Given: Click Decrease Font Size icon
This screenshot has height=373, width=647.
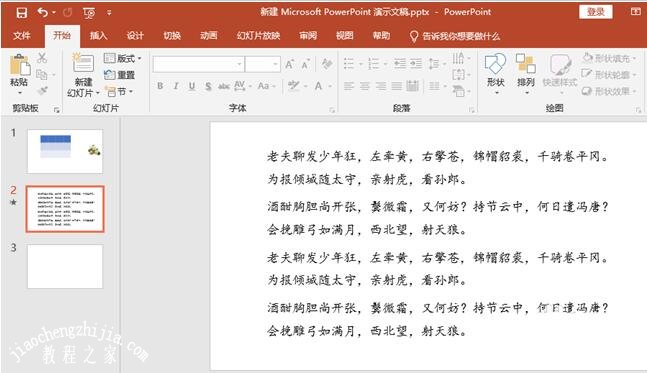Looking at the screenshot, I should (306, 64).
